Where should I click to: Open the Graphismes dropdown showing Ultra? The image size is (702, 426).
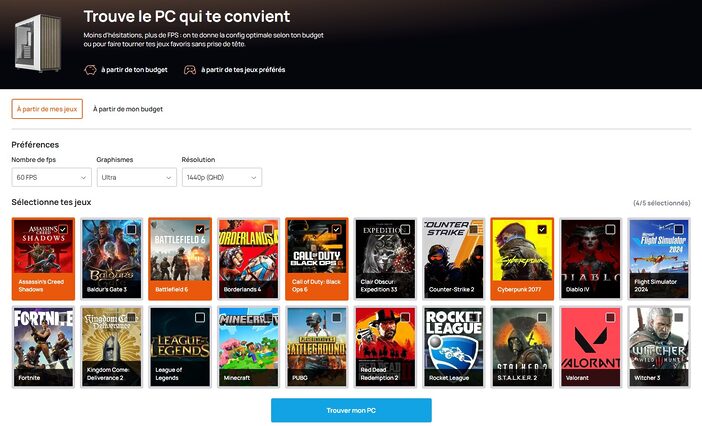(137, 178)
